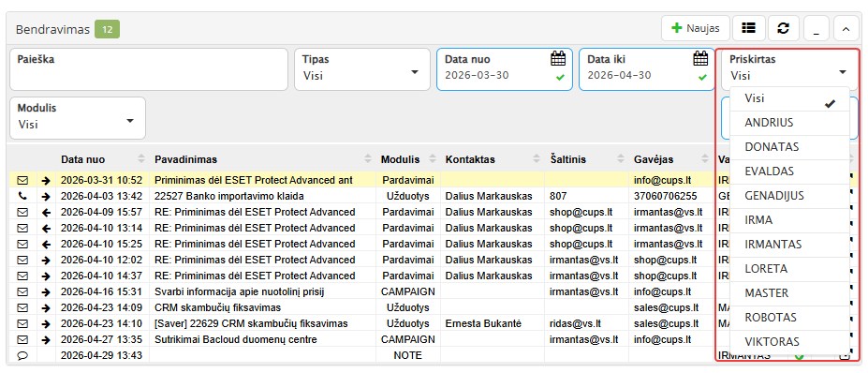Image resolution: width=868 pixels, height=373 pixels.
Task: Click the speech bubble icon of NOTE row
Action: [x=22, y=356]
